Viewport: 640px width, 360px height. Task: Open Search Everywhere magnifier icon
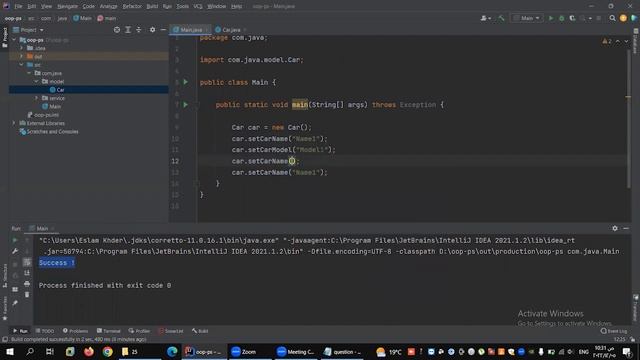(612, 18)
